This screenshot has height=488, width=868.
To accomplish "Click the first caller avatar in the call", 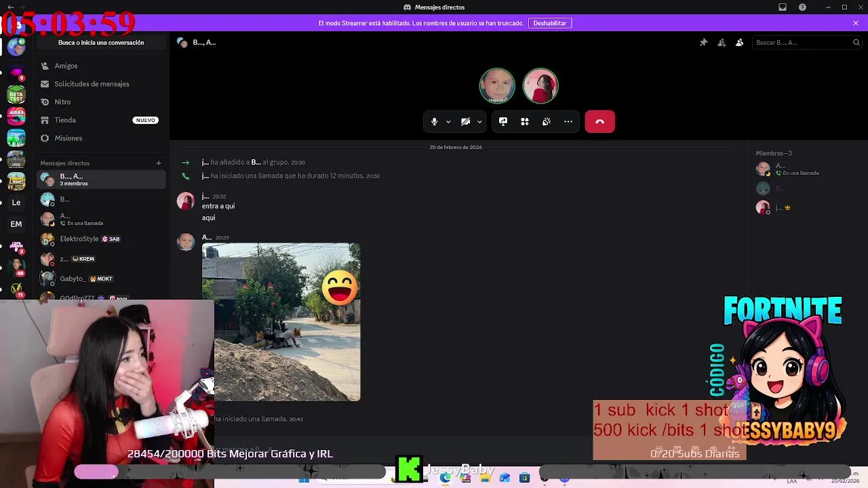I will click(497, 86).
